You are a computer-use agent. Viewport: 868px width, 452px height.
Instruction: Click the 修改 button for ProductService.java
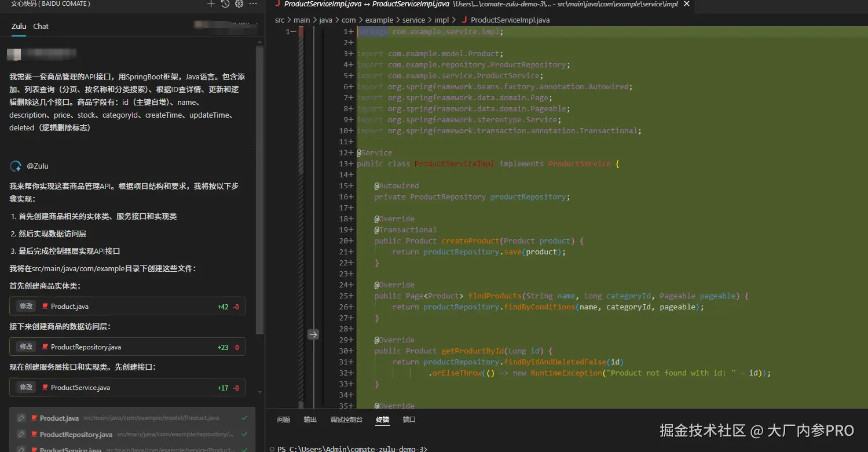point(26,387)
